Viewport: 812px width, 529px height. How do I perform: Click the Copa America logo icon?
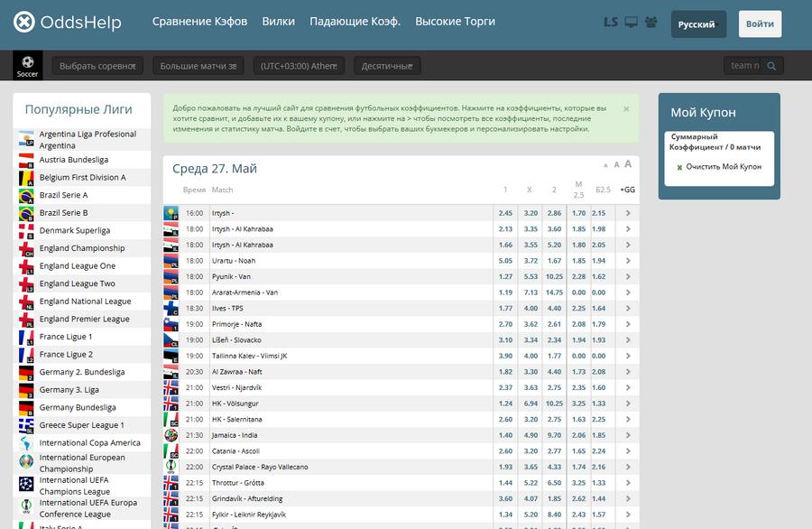(26, 443)
